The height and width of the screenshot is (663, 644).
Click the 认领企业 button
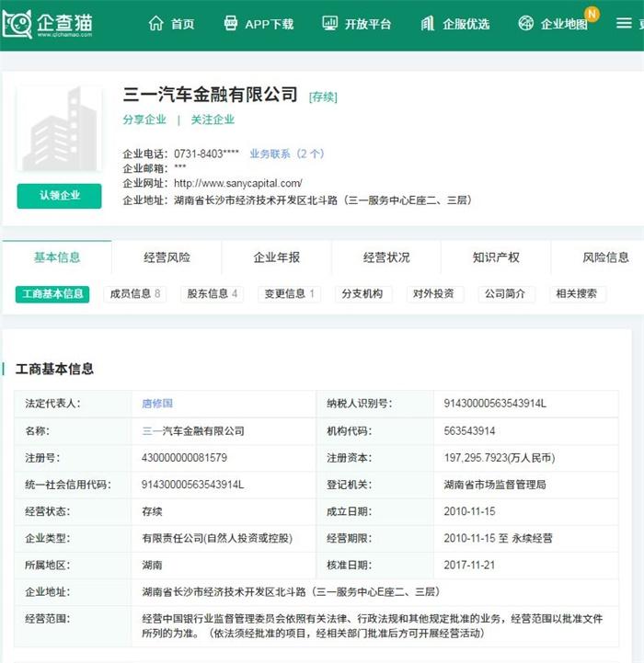click(x=59, y=196)
